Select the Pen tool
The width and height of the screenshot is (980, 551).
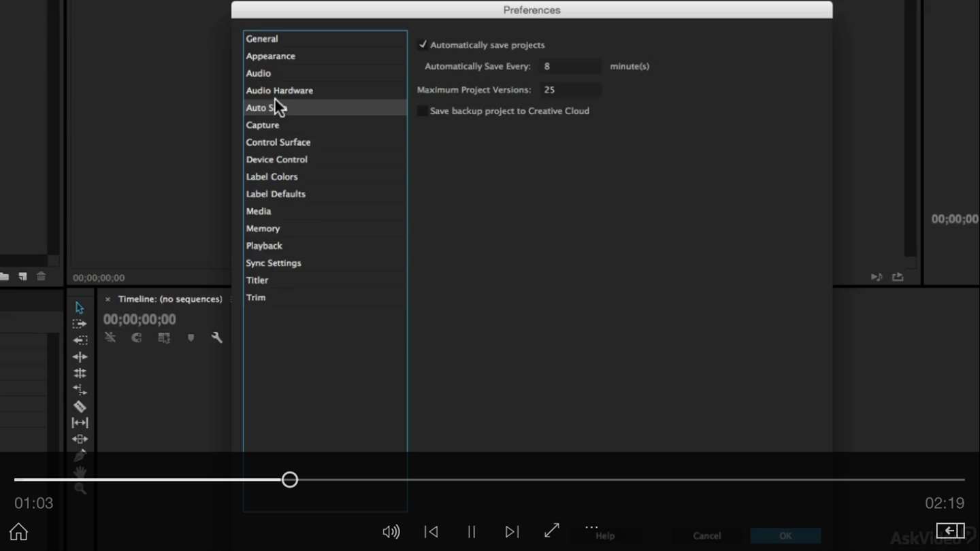click(x=80, y=455)
